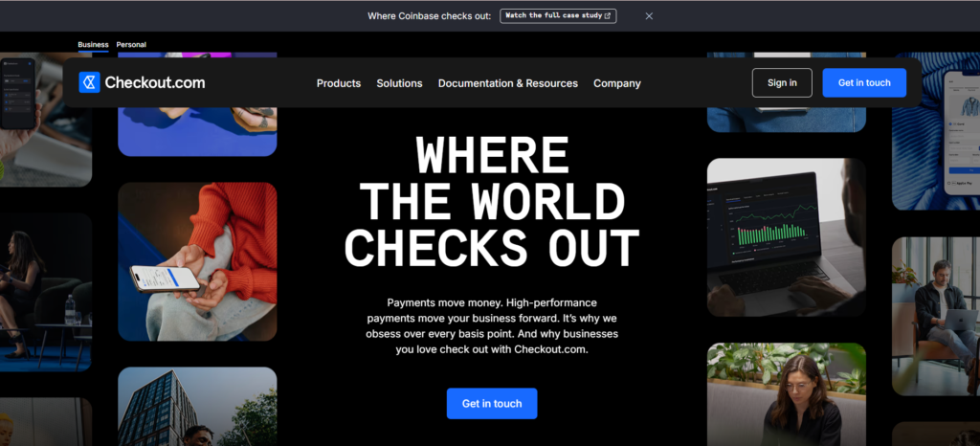
Task: Select the red sweater phone photo
Action: tap(197, 261)
